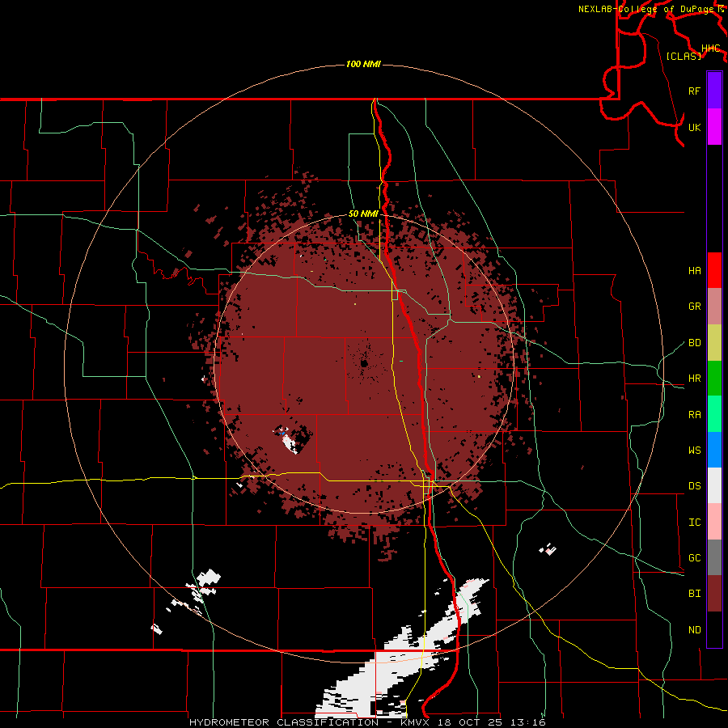Click the "[CLAS]" units label

[683, 57]
